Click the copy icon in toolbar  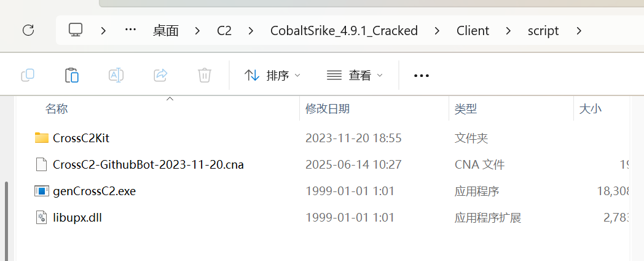28,75
